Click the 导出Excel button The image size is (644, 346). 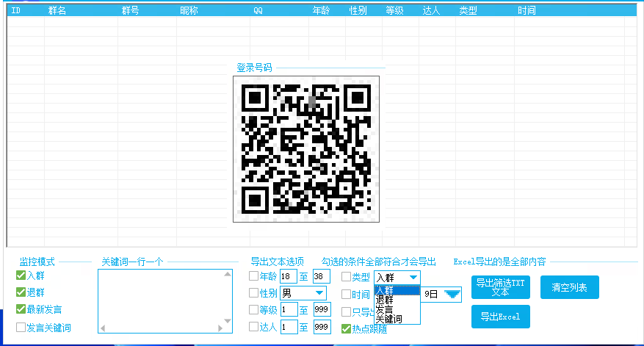click(x=500, y=317)
